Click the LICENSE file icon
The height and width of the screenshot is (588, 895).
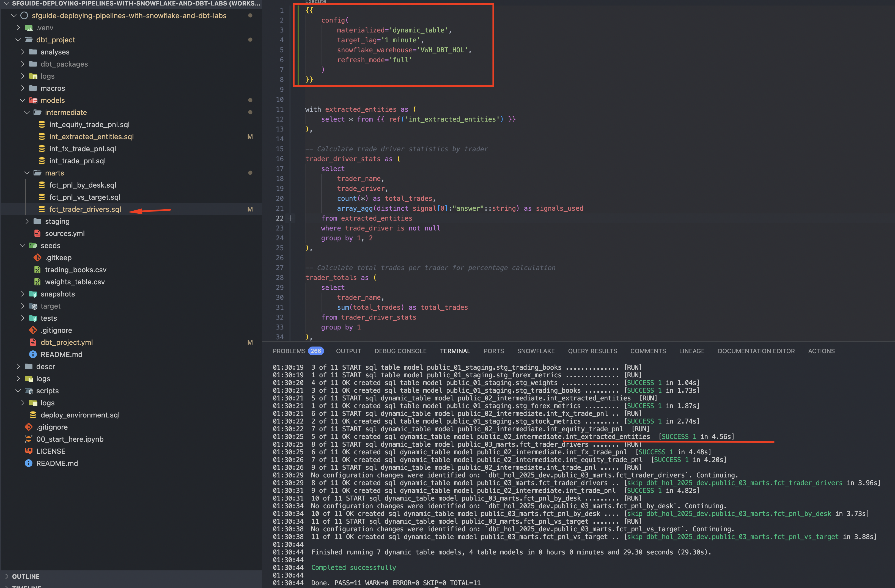(29, 451)
